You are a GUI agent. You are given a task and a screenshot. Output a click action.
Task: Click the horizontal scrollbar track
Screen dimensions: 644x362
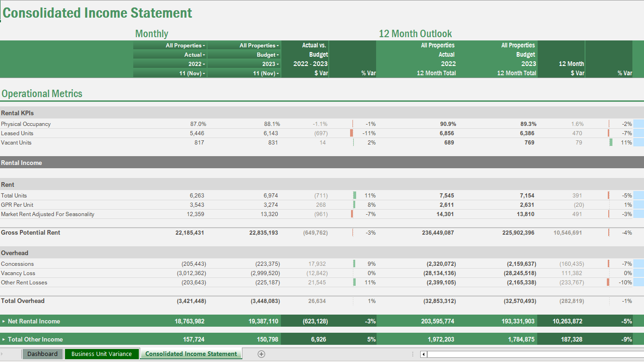(534, 354)
